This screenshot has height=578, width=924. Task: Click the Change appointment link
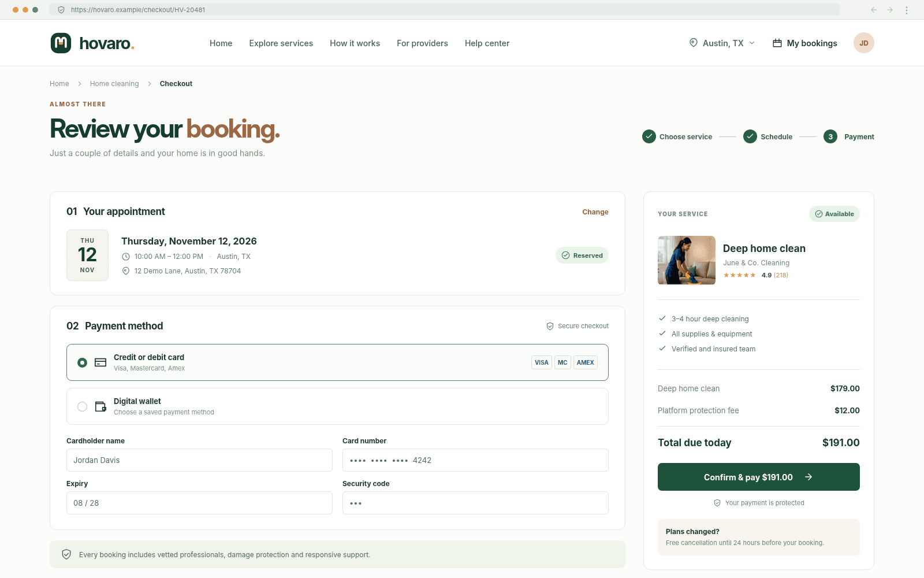tap(595, 212)
